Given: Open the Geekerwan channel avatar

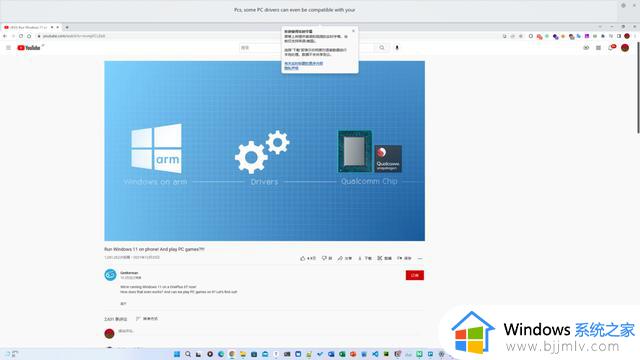Looking at the screenshot, I should 110,275.
